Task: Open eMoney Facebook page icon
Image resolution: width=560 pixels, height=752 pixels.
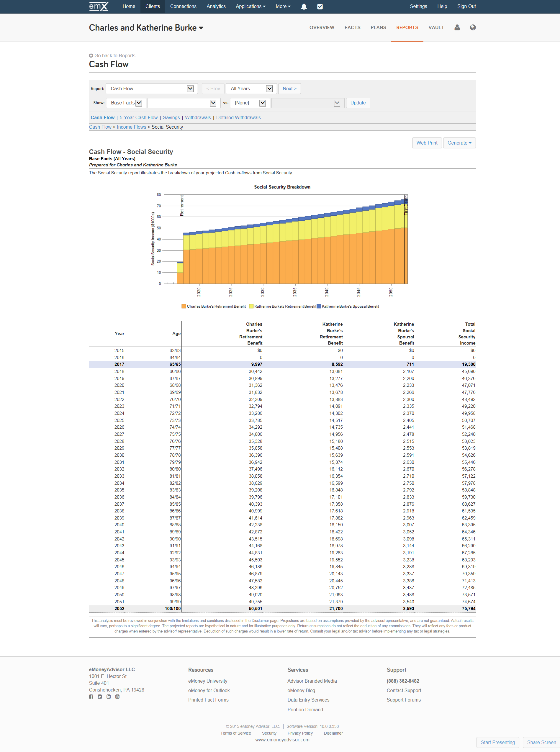Action: click(91, 697)
